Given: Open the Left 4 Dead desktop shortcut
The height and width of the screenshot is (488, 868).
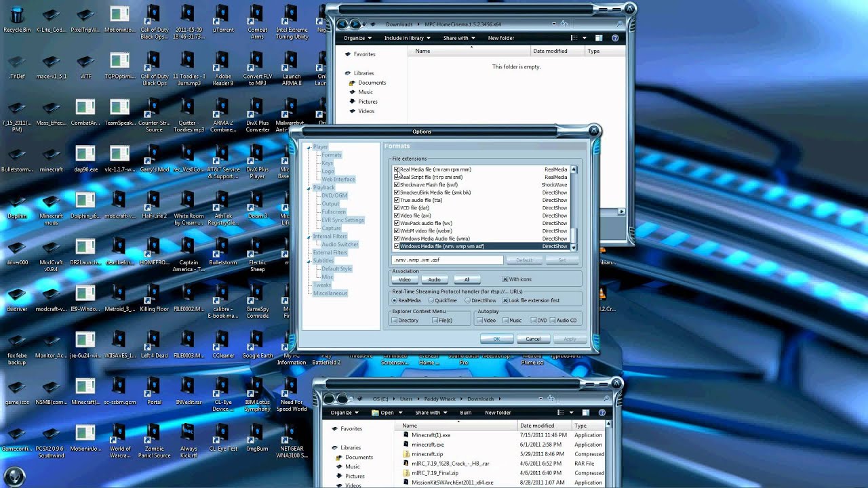Looking at the screenshot, I should (154, 344).
